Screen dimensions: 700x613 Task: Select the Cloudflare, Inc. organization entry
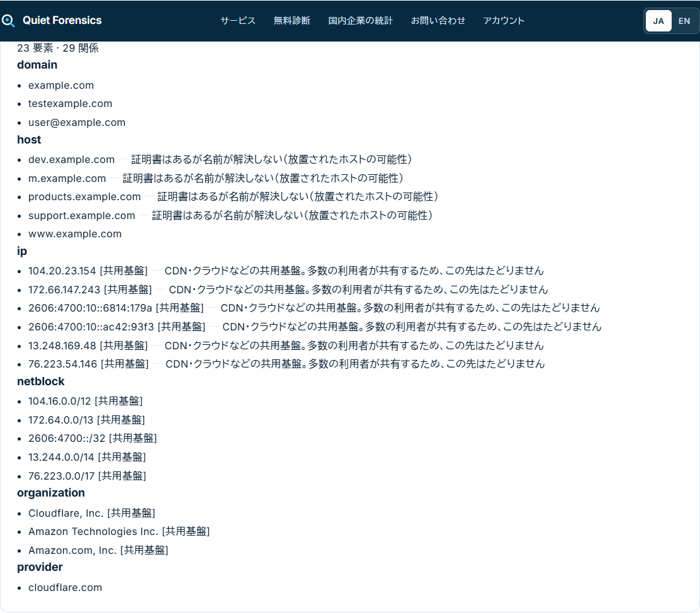[x=91, y=514]
